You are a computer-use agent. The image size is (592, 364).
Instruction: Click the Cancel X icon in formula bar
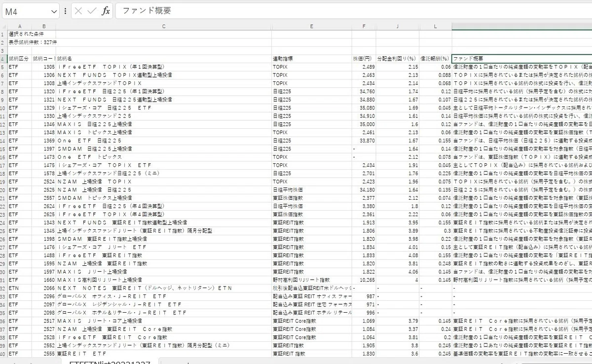click(x=78, y=11)
